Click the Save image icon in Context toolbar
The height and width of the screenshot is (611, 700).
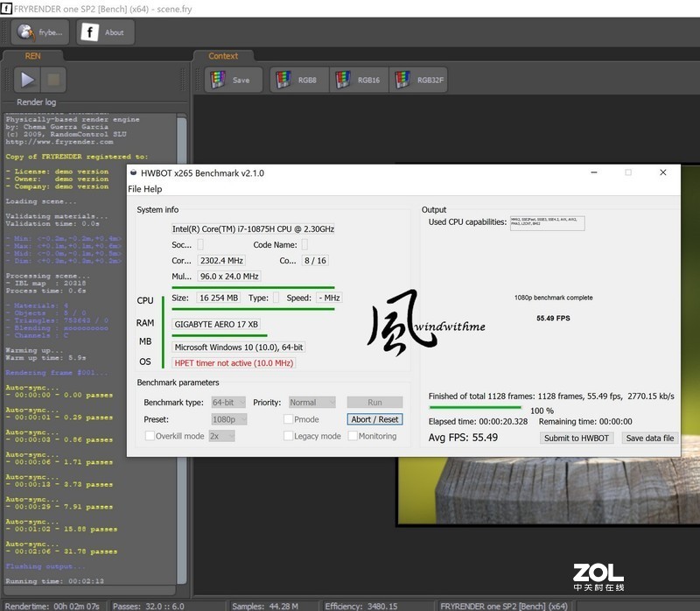pyautogui.click(x=233, y=80)
